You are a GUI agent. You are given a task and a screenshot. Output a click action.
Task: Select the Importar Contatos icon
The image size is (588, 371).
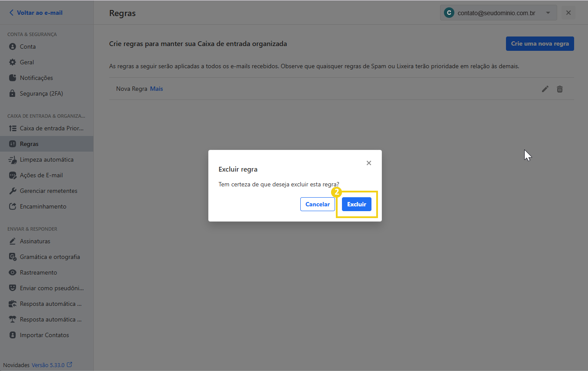(x=12, y=335)
